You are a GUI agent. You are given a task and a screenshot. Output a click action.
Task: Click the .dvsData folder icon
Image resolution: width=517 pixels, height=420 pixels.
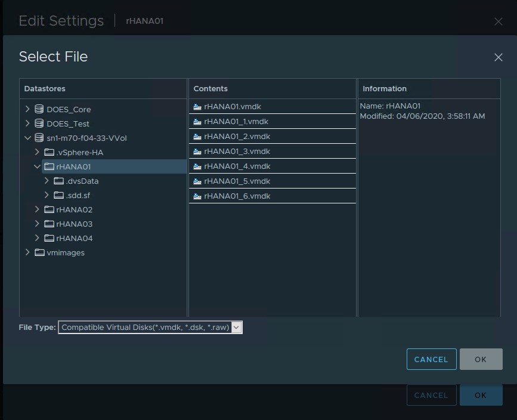(58, 181)
